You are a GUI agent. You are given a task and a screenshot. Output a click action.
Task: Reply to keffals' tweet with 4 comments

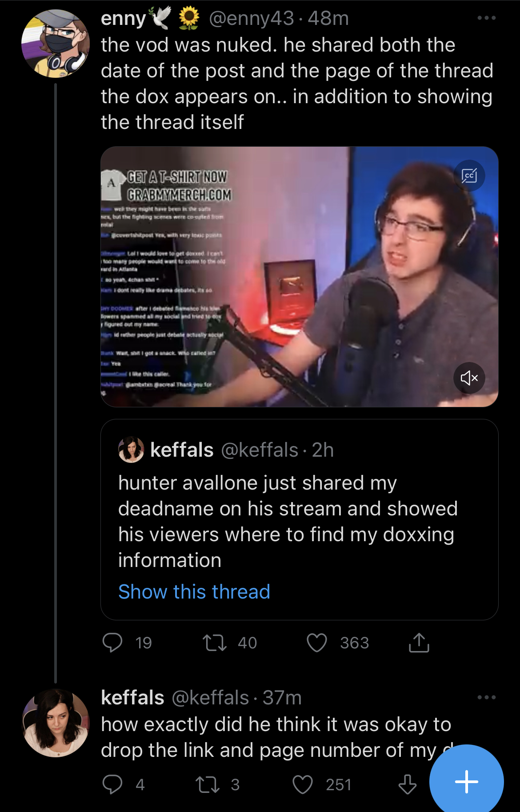click(x=112, y=784)
